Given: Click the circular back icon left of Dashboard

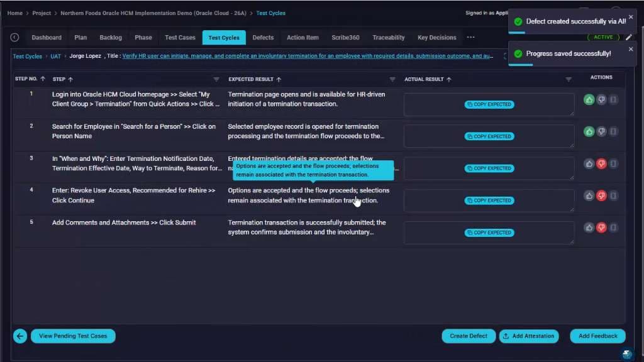Looking at the screenshot, I should (15, 37).
